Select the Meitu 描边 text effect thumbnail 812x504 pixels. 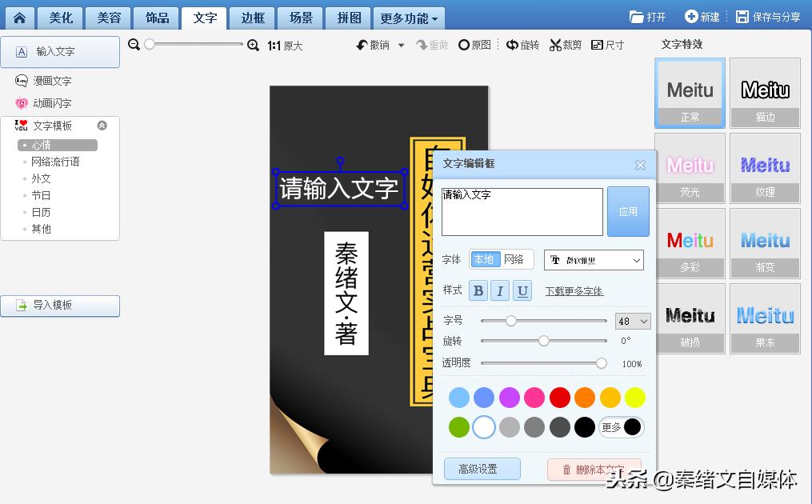(765, 93)
